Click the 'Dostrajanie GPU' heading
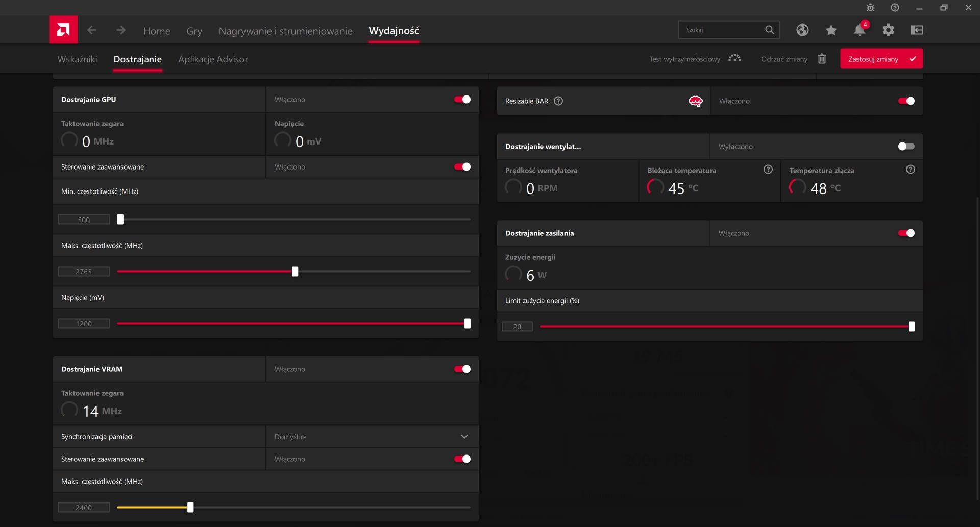980x527 pixels. pos(89,100)
